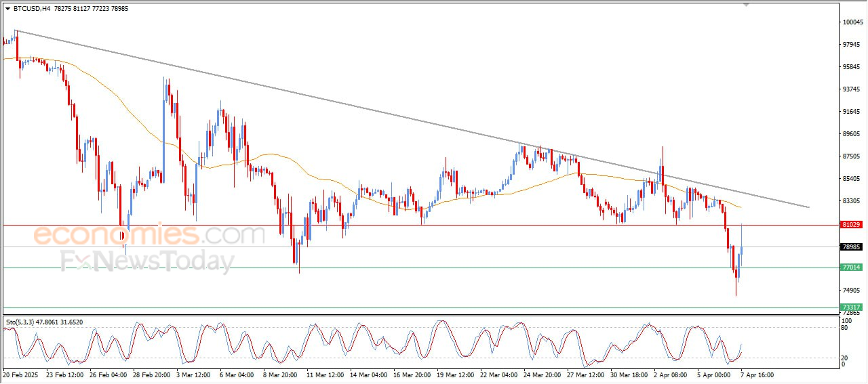Screen dimensions: 868x384
Task: Select the BTCUSD,H4 symbol label
Action: point(31,9)
